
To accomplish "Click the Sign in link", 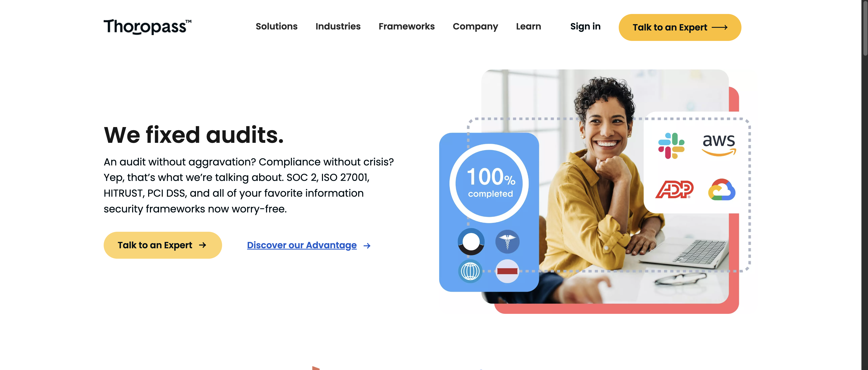I will pos(585,26).
